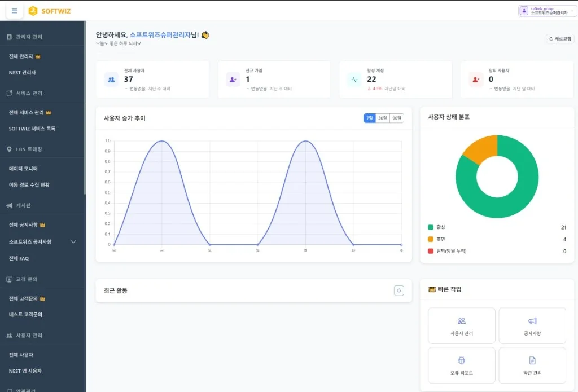
Task: Click the 게시판 section icon
Action: click(9, 205)
